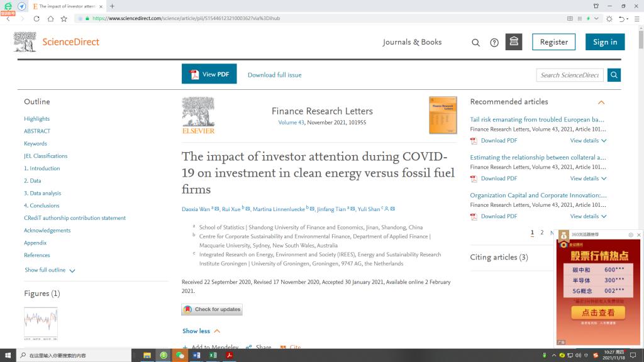Image resolution: width=644 pixels, height=362 pixels.
Task: Click the Search ScienceDirect input field
Action: pyautogui.click(x=569, y=75)
